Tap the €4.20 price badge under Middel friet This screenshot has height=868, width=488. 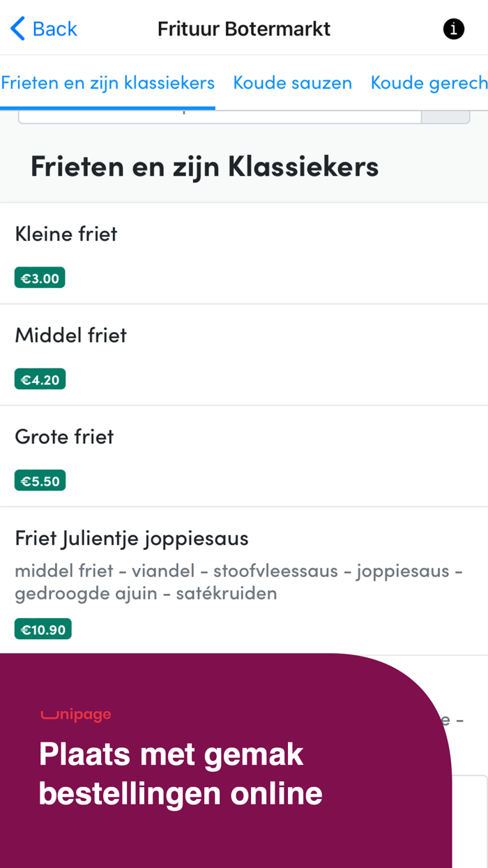[x=40, y=378]
